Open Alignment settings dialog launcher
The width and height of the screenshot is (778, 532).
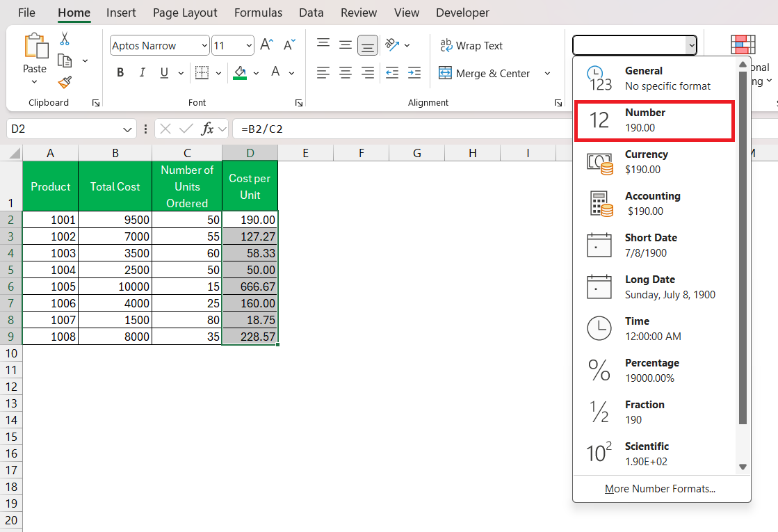(x=558, y=103)
